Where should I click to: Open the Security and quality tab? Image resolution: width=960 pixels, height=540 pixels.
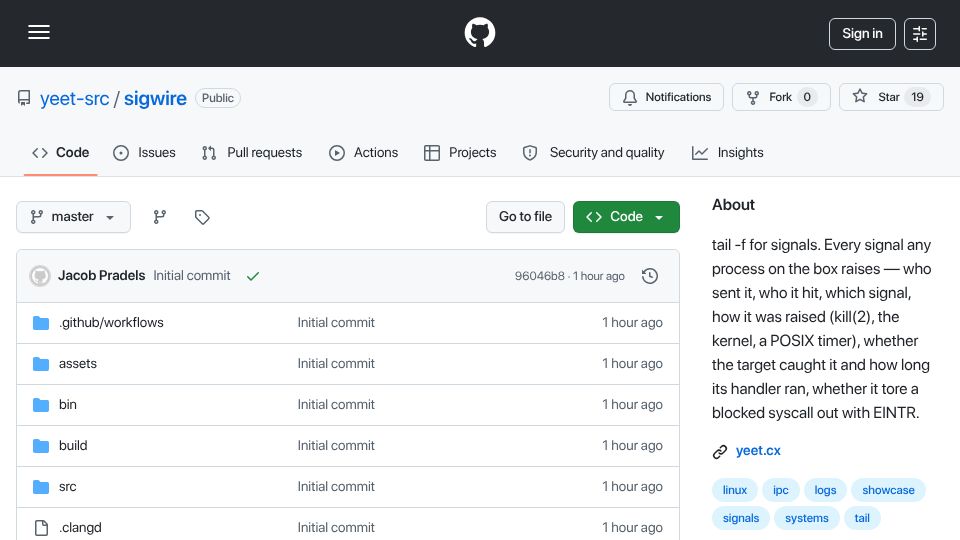(x=593, y=152)
